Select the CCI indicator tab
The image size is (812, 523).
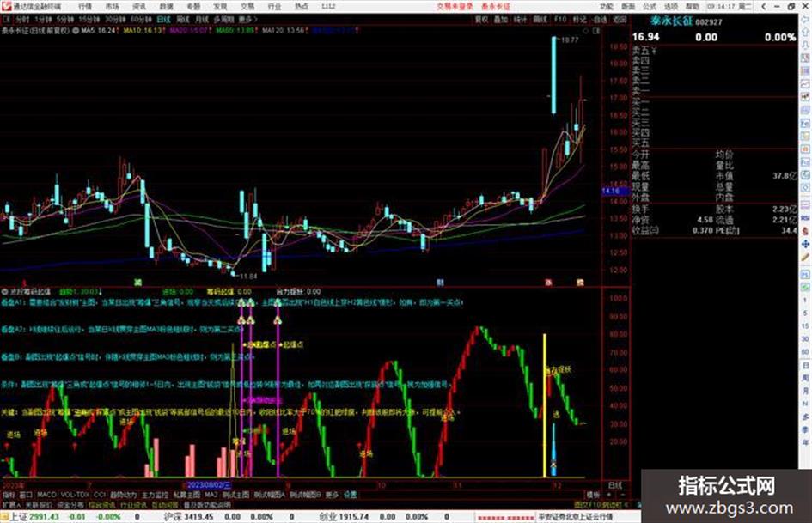[x=100, y=495]
